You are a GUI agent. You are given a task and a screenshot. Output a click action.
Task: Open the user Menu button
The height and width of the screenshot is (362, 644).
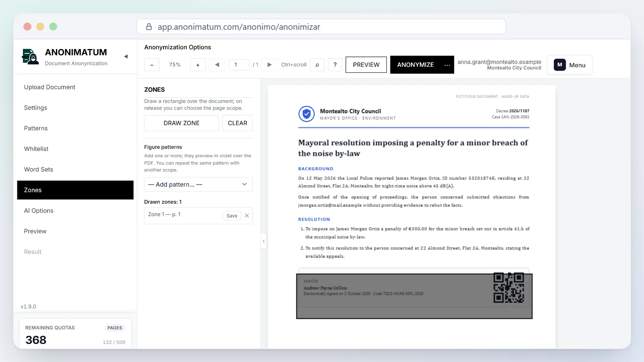coord(570,65)
